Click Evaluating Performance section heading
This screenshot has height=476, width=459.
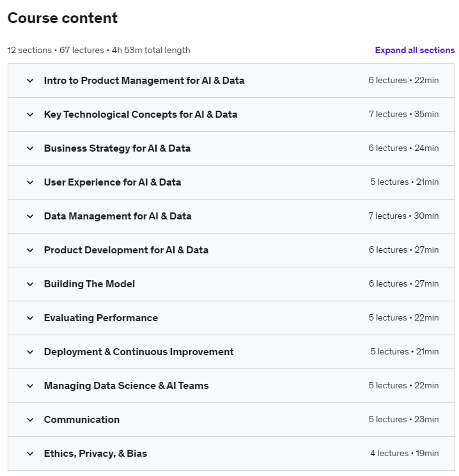coord(101,318)
